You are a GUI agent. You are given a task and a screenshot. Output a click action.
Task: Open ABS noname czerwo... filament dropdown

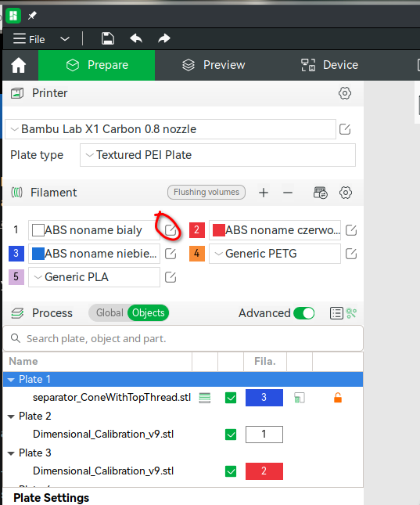[x=275, y=230]
